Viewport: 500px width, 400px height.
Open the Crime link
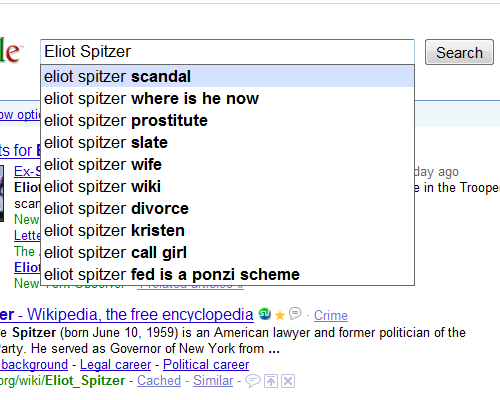[331, 315]
